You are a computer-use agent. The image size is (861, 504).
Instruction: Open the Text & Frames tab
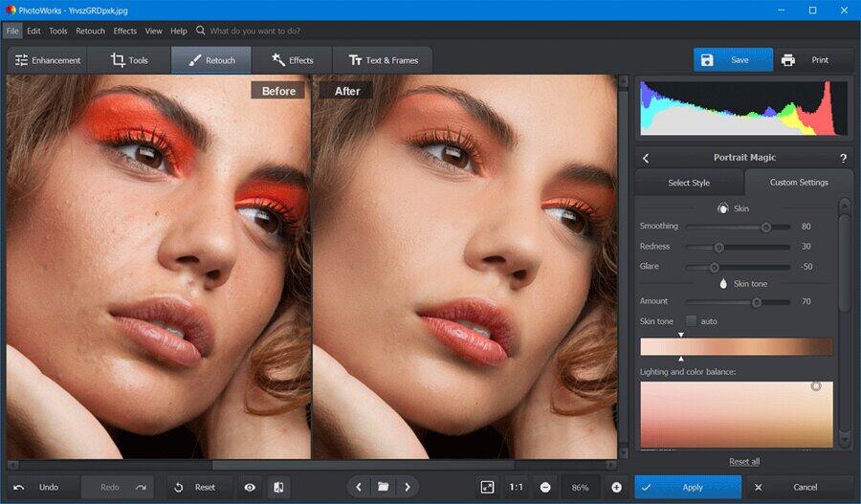[x=383, y=60]
